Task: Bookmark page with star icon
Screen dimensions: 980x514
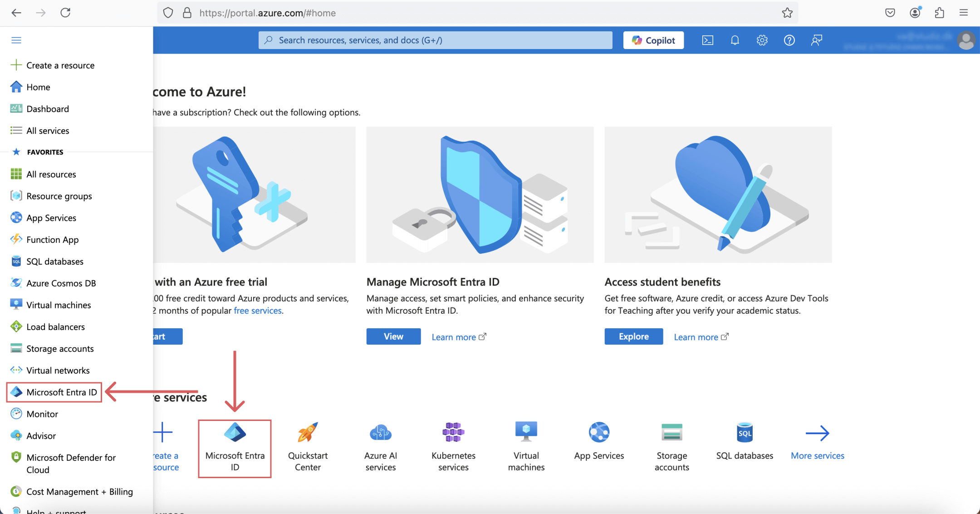Action: pyautogui.click(x=787, y=13)
